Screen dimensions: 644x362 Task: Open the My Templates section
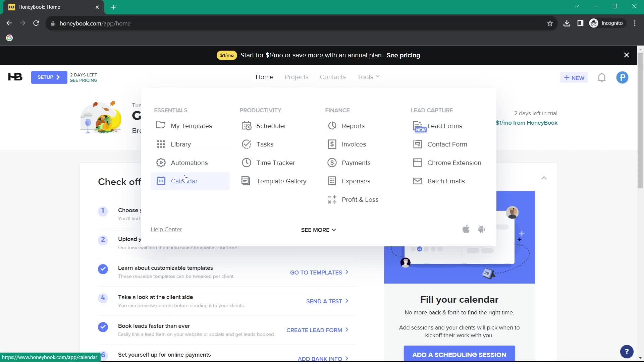(x=192, y=126)
